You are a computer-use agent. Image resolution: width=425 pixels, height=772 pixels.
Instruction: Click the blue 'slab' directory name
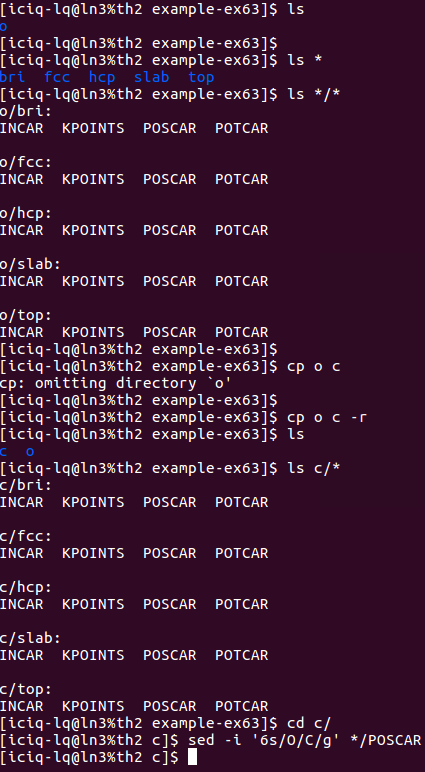[152, 77]
